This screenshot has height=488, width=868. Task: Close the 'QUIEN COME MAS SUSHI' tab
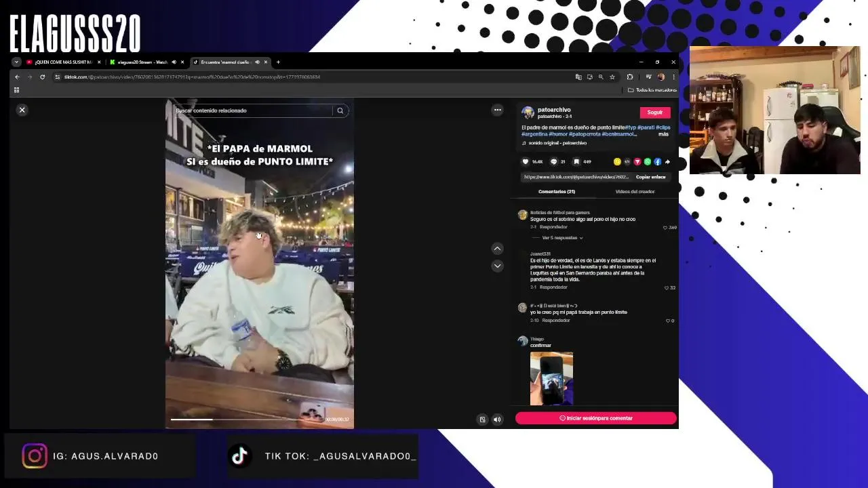click(99, 62)
